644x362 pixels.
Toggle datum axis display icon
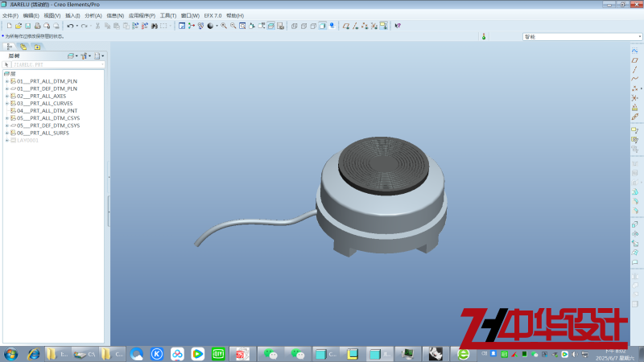tap(355, 26)
